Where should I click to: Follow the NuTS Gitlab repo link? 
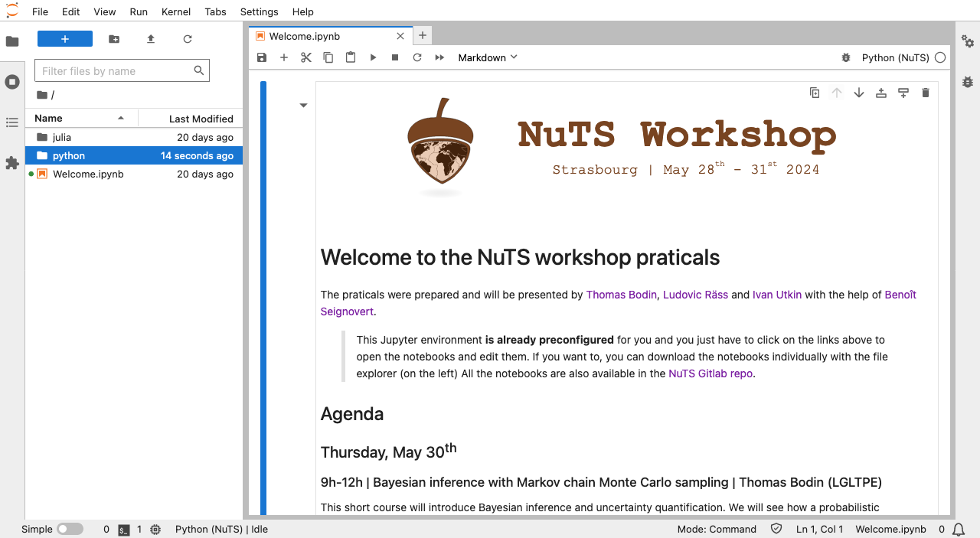710,373
